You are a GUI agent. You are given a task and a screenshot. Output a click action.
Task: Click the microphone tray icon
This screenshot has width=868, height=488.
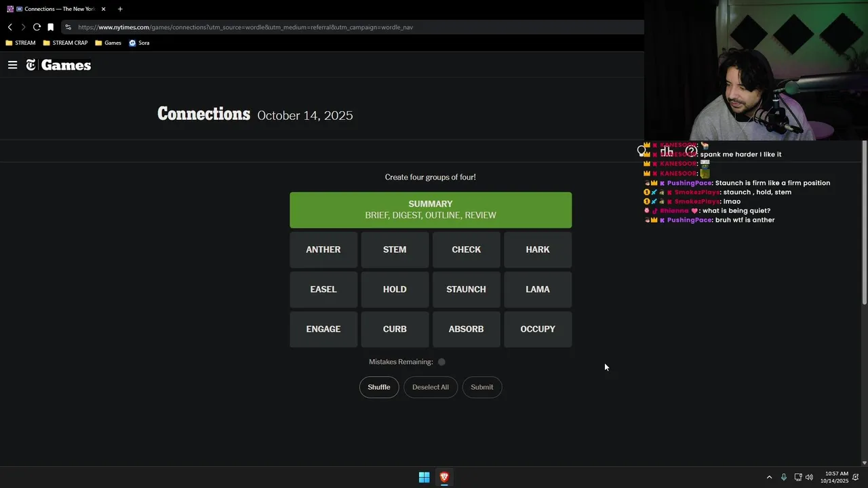784,477
